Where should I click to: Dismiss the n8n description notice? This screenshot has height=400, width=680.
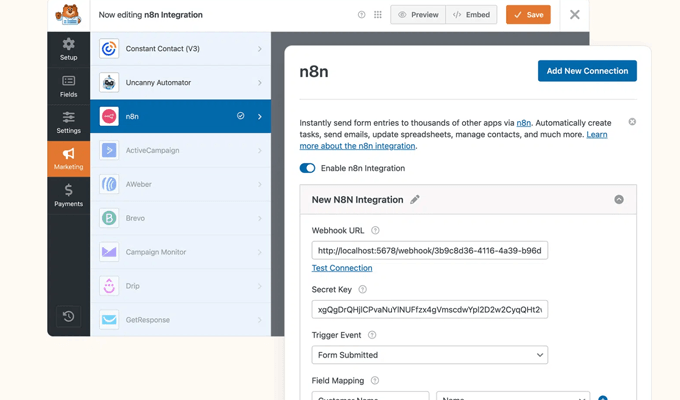point(632,122)
